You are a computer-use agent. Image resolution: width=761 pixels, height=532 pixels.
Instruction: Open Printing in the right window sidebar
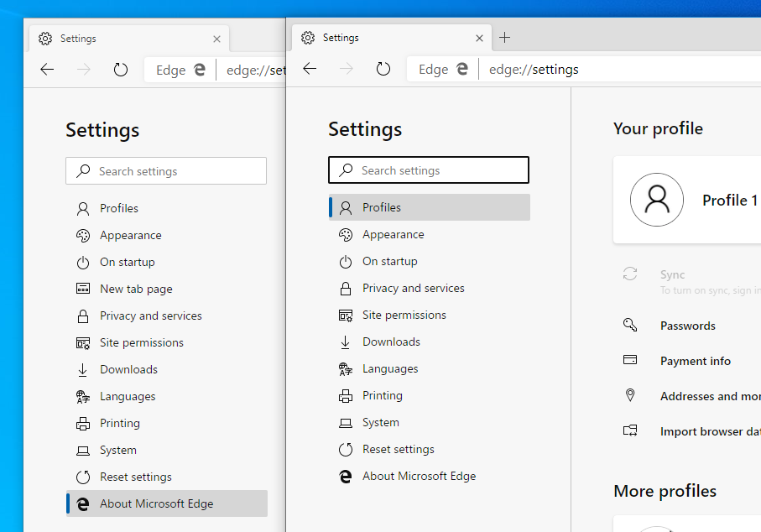429,395
